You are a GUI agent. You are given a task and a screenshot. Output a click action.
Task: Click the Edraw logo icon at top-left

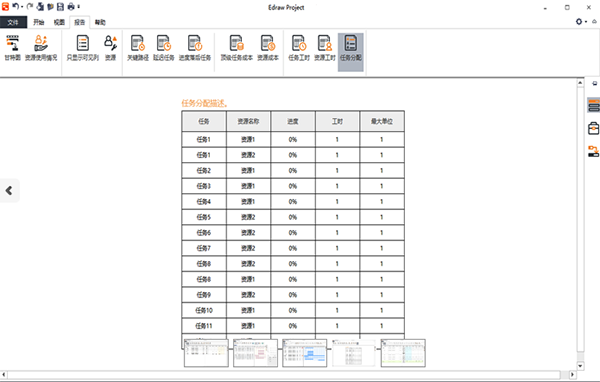pyautogui.click(x=5, y=7)
